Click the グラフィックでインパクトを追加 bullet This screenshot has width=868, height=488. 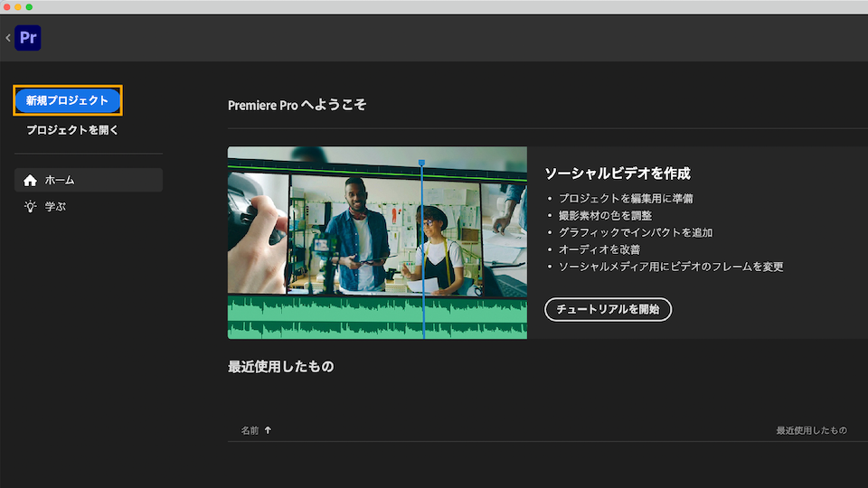636,232
